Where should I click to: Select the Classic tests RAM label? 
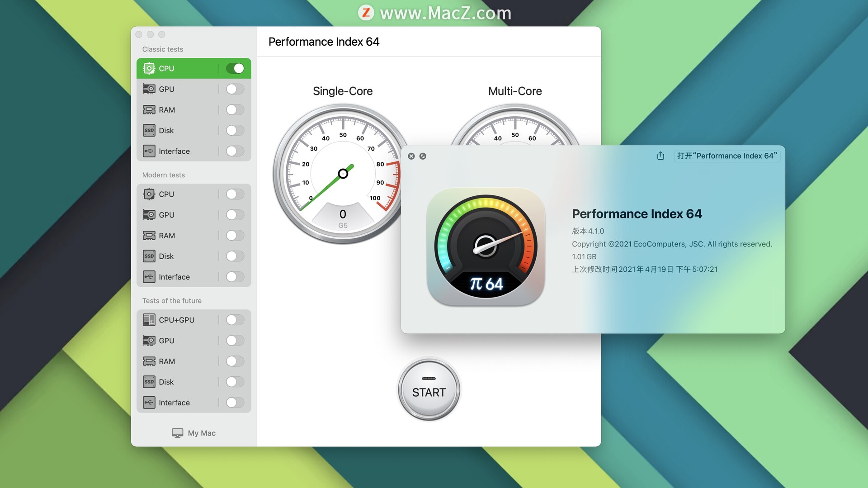click(x=167, y=110)
